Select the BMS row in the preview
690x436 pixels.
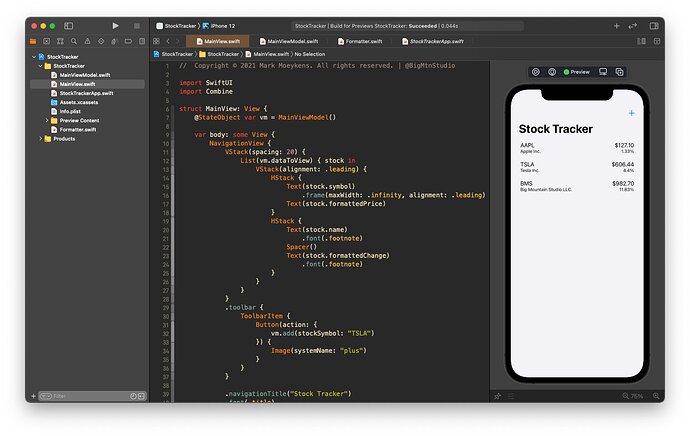pyautogui.click(x=577, y=186)
